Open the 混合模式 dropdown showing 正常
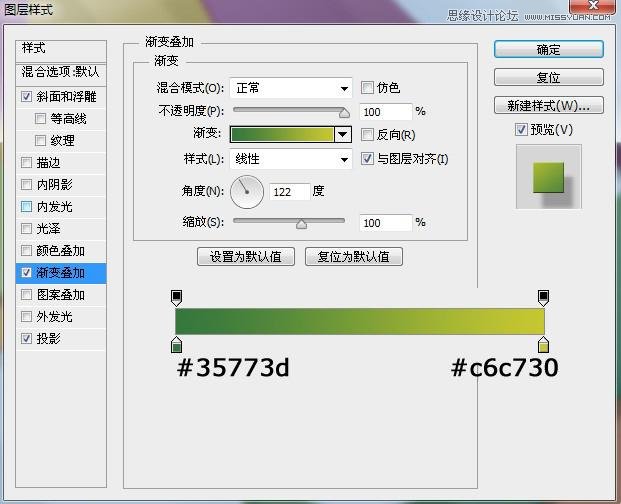The image size is (621, 504). click(291, 88)
